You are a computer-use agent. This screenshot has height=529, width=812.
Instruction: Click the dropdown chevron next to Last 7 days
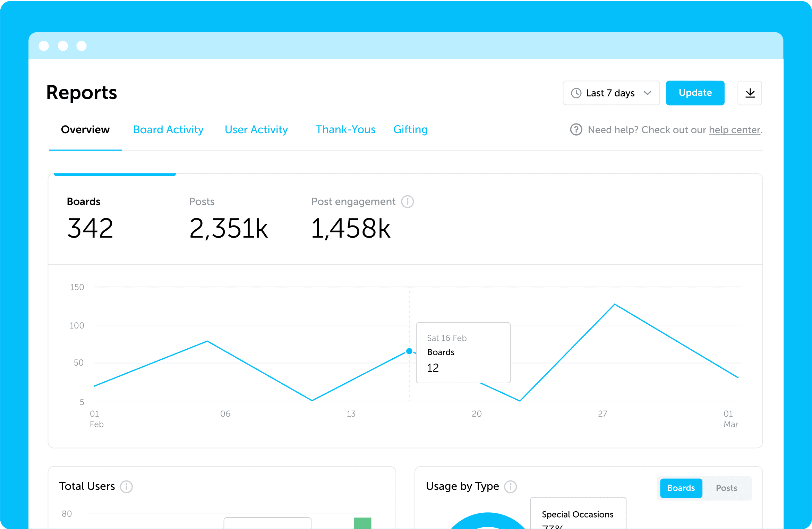tap(647, 93)
